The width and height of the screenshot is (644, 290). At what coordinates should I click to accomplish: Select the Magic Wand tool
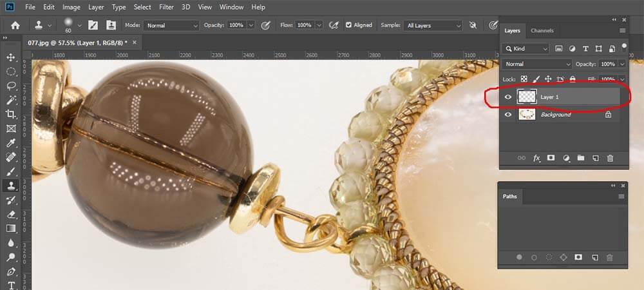(11, 100)
